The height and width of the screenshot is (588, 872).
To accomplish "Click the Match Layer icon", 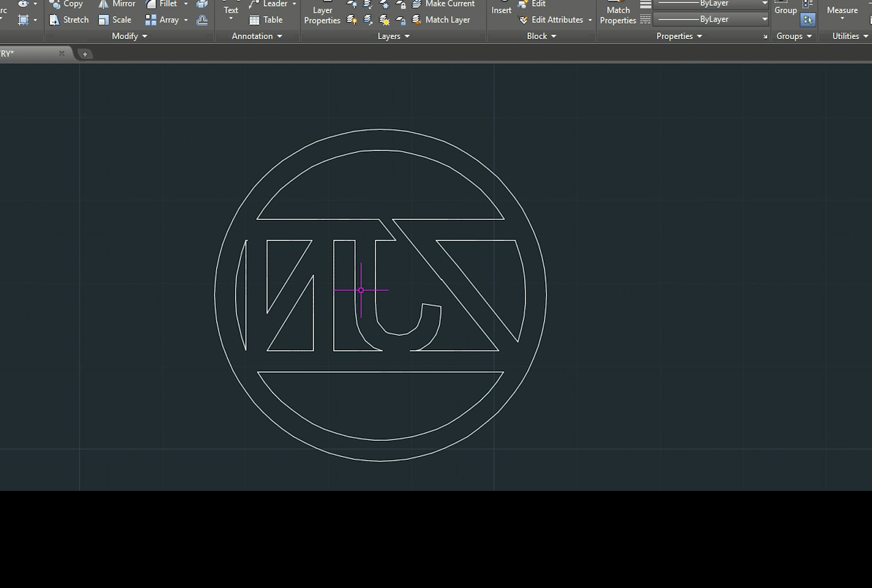I will click(x=417, y=20).
